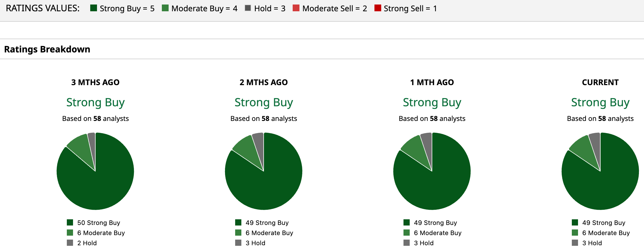Click the 2 MTHS AGO column header
The image size is (644, 252).
pyautogui.click(x=264, y=82)
